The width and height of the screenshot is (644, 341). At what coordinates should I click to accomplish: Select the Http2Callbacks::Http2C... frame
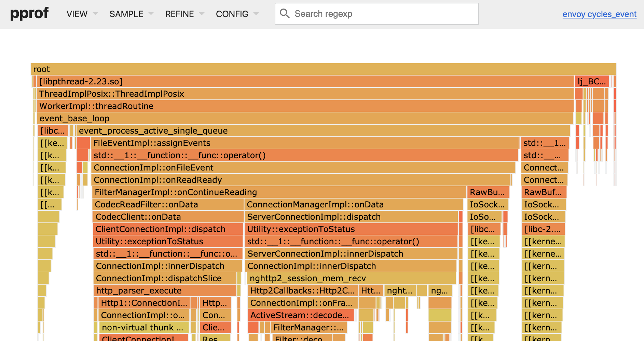[302, 290]
